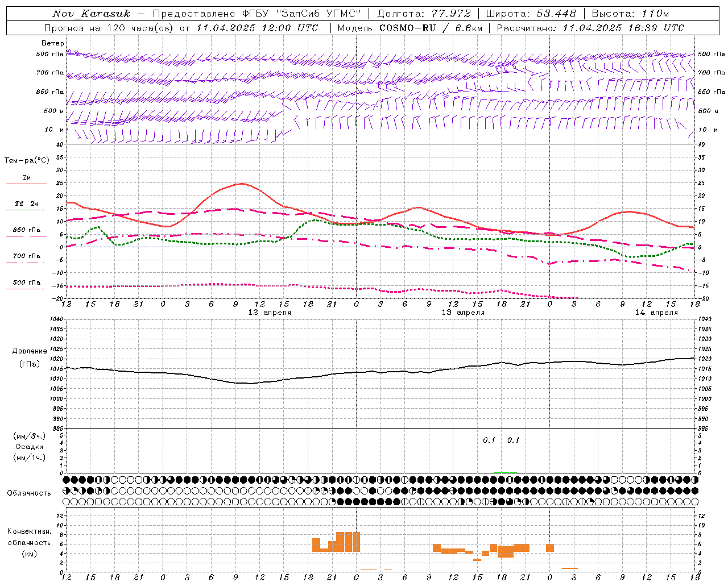Click the Широта: 53.448 value

point(531,14)
